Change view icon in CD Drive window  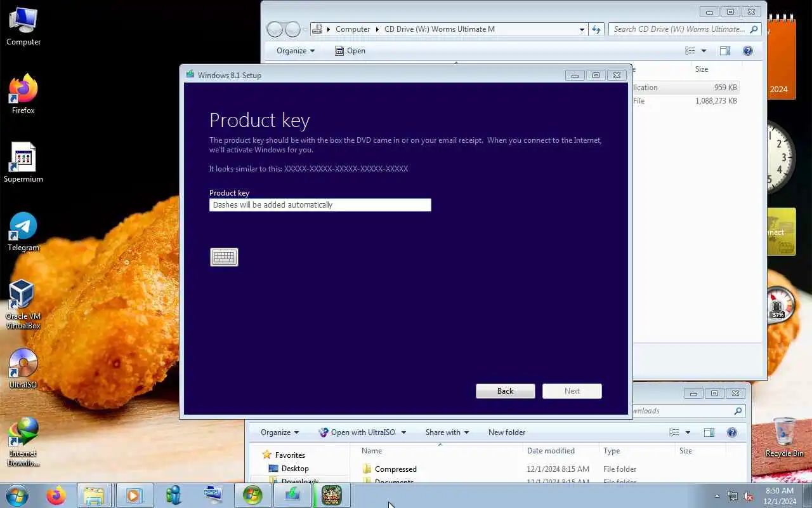point(690,51)
